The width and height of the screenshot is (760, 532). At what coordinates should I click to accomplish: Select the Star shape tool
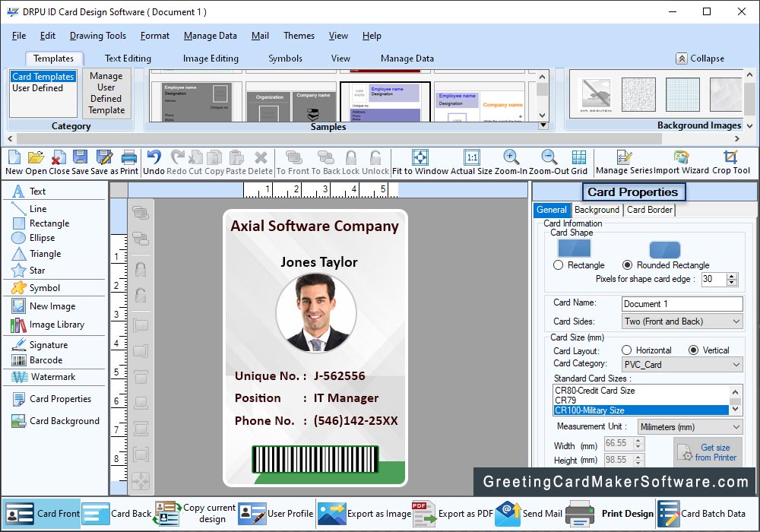pos(28,271)
